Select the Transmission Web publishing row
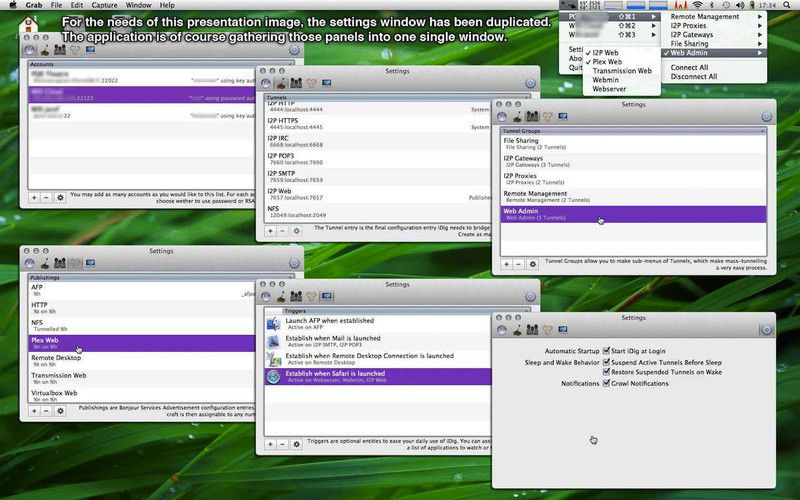800x500 pixels. click(142, 379)
